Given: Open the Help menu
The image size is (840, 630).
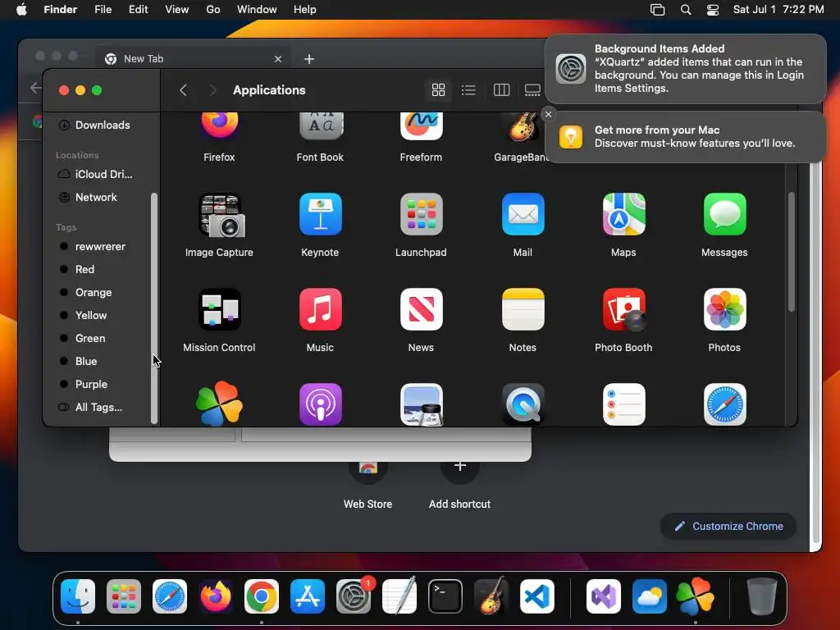Looking at the screenshot, I should (x=305, y=10).
